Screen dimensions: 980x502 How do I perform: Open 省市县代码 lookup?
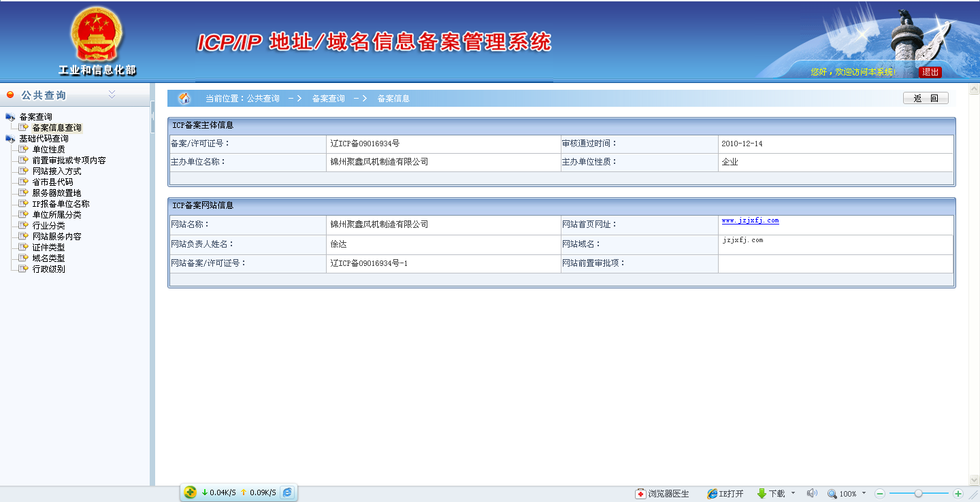click(x=53, y=182)
